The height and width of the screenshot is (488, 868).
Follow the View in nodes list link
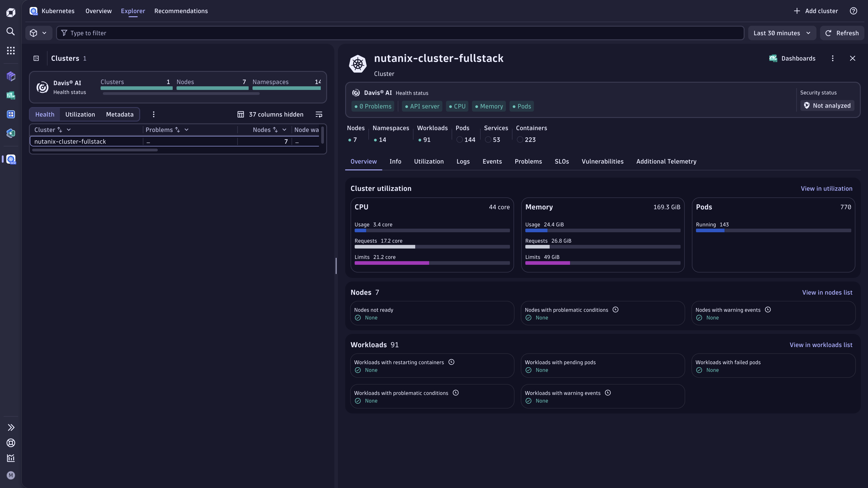point(827,293)
